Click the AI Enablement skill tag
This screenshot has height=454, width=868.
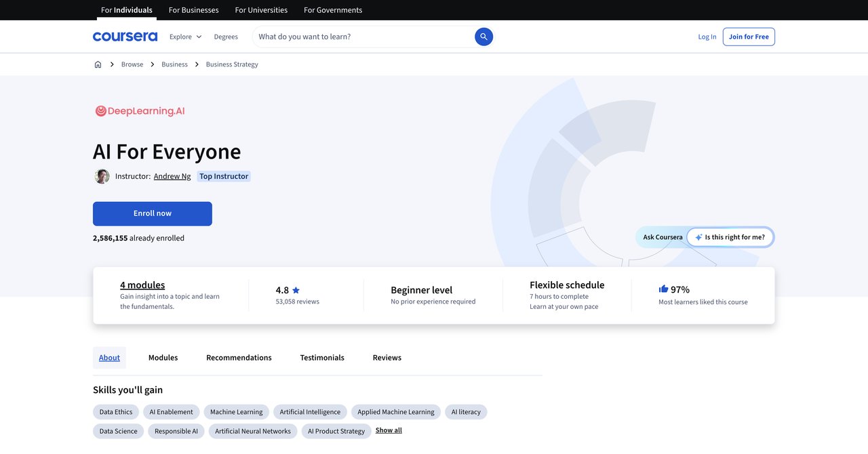[171, 412]
